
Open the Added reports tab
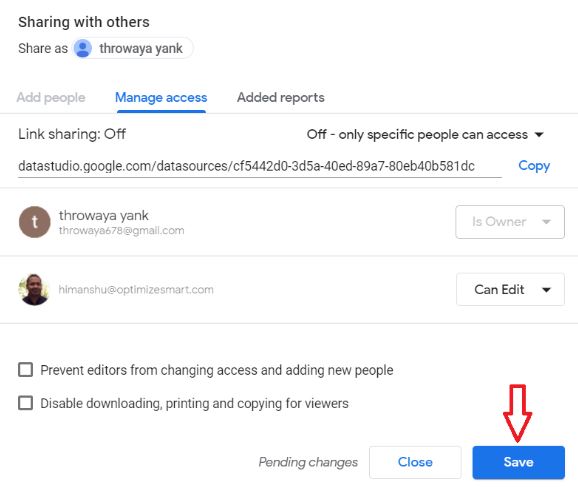pyautogui.click(x=281, y=97)
